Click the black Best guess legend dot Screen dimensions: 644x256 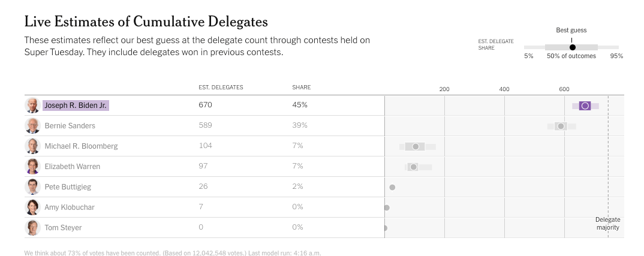coord(572,47)
